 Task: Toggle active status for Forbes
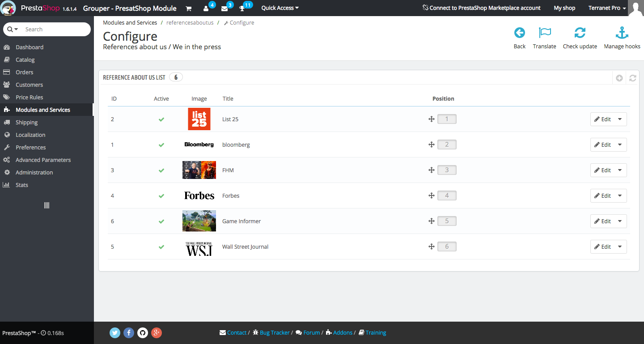[x=161, y=196]
